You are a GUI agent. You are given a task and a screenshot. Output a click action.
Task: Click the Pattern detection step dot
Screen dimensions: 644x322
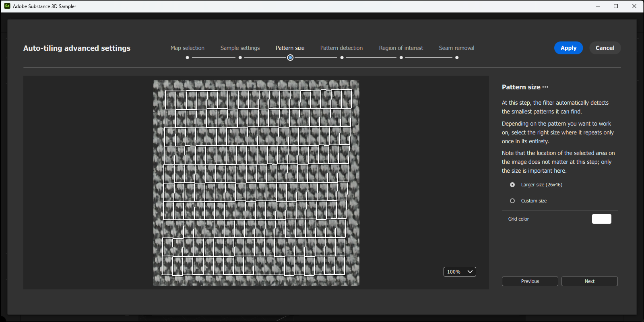pos(342,58)
